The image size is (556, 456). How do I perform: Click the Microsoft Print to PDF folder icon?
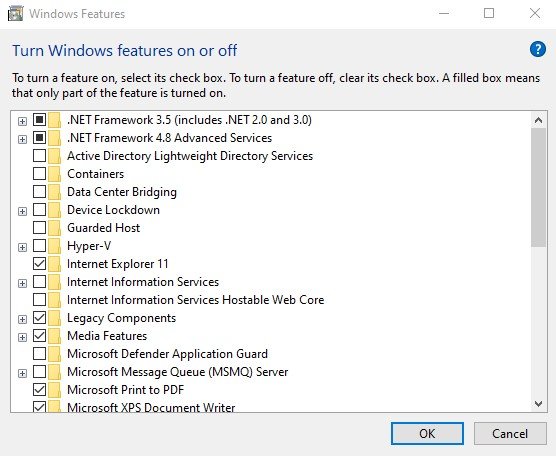(55, 390)
